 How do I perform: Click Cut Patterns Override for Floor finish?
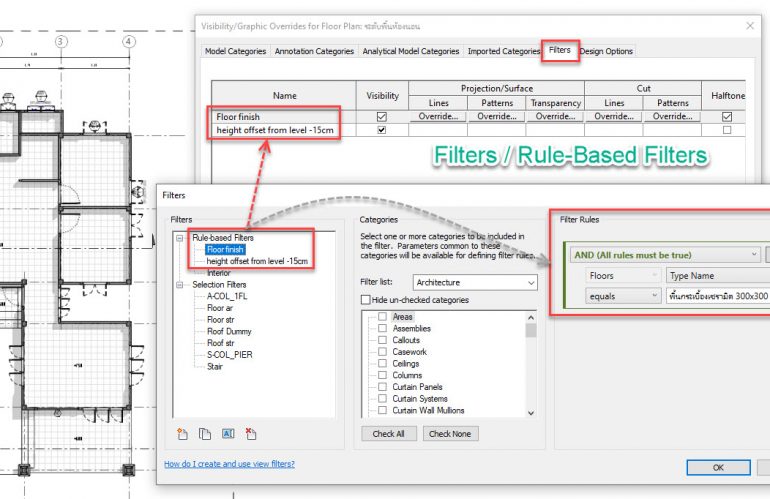point(672,116)
